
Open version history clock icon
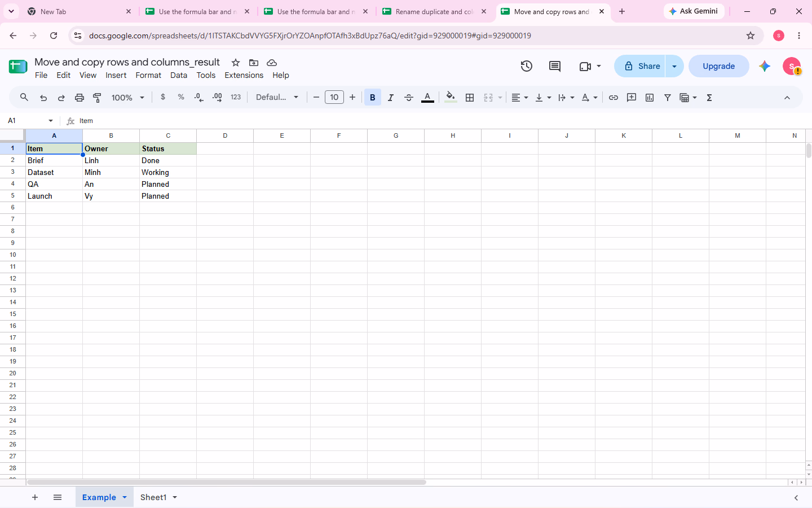527,66
